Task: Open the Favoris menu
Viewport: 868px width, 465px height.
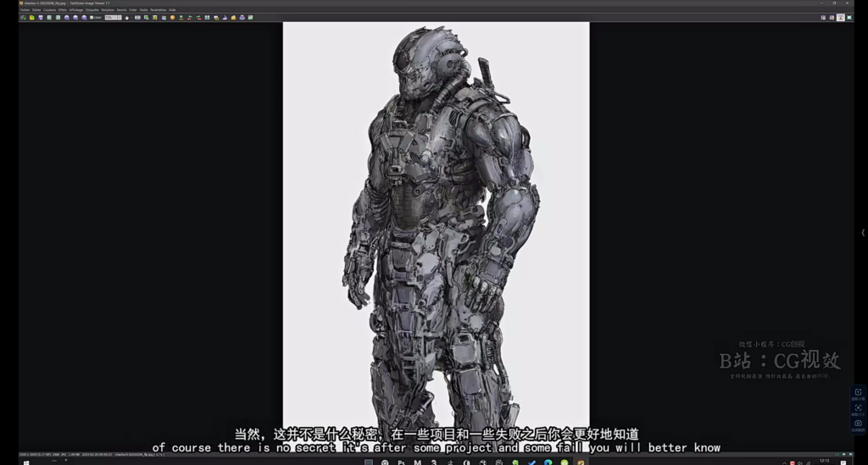Action: tap(122, 10)
